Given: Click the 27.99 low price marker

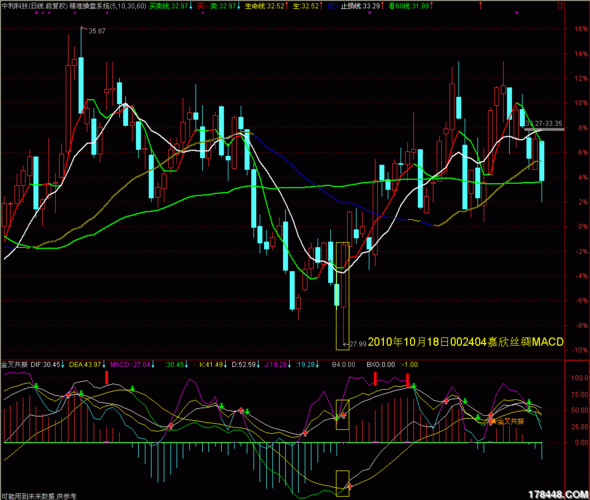Looking at the screenshot, I should click(357, 344).
